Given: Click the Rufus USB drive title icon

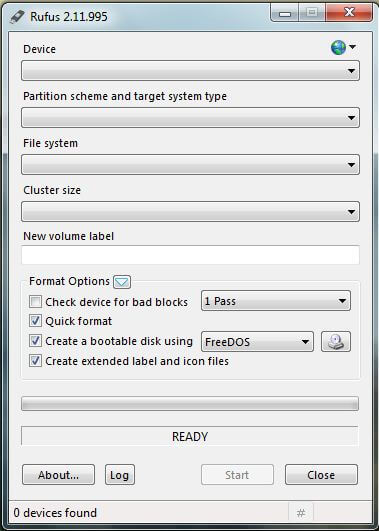Looking at the screenshot, I should coord(17,17).
